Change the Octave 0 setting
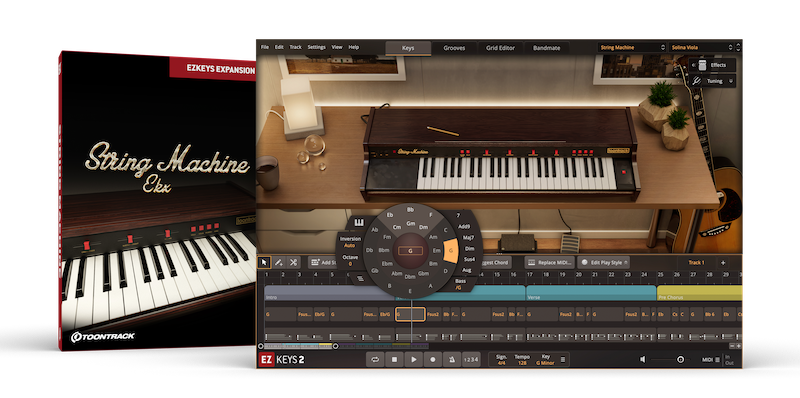The image size is (800, 398). point(350,260)
